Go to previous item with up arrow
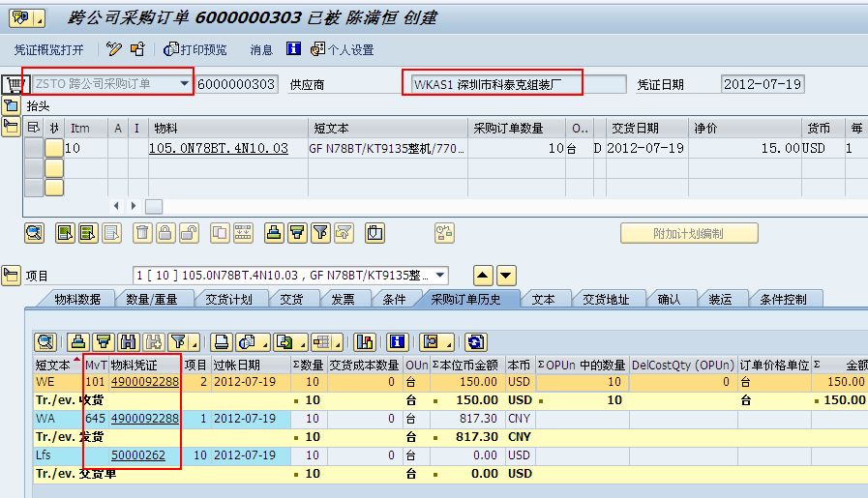Viewport: 868px width, 498px height. [x=483, y=275]
